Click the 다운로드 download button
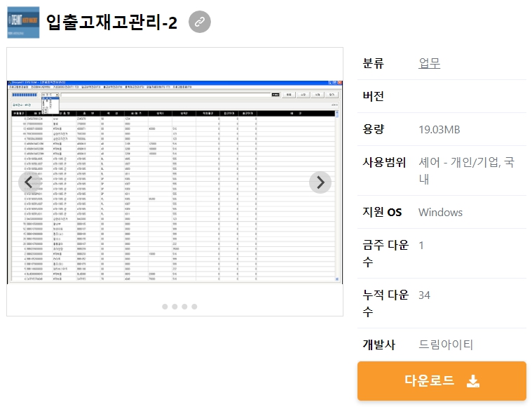532x407 pixels. click(x=442, y=381)
